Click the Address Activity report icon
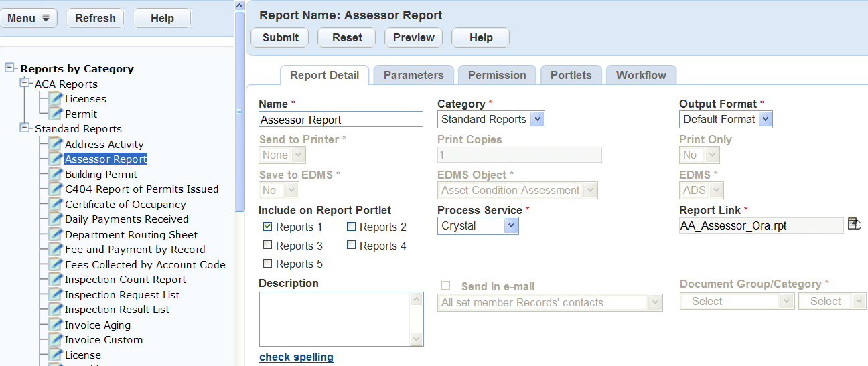This screenshot has height=366, width=868. 56,144
